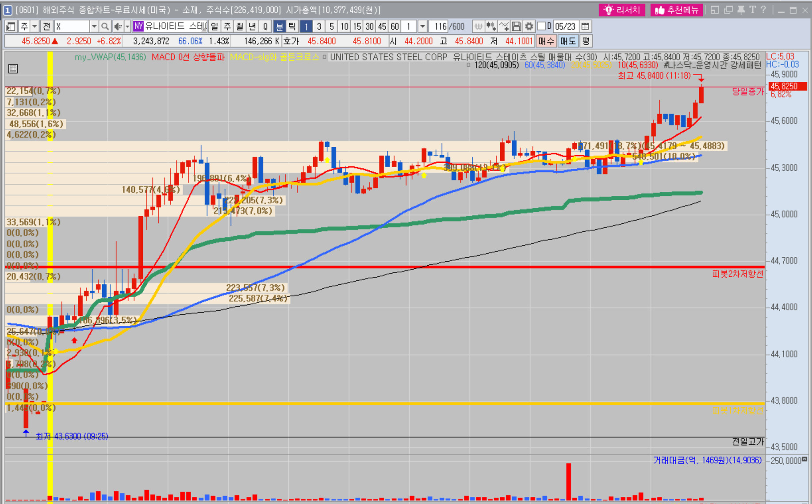Click the 120 moving average legend label

(x=496, y=65)
